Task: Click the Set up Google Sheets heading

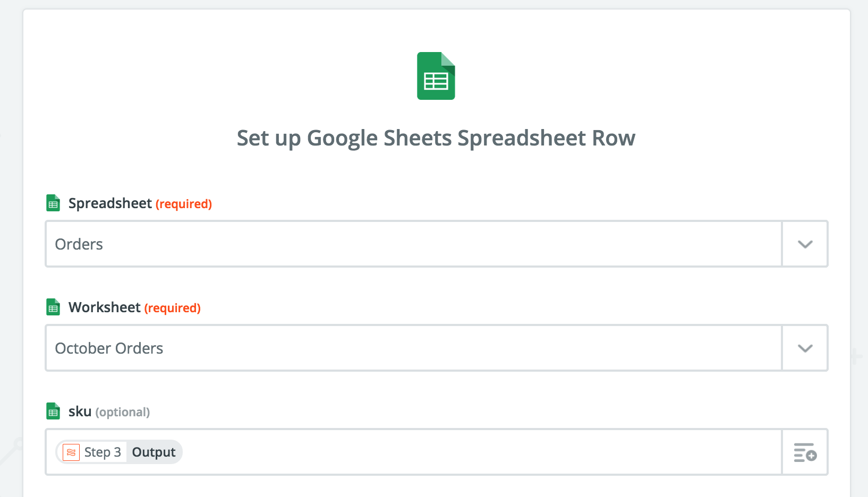Action: [436, 139]
